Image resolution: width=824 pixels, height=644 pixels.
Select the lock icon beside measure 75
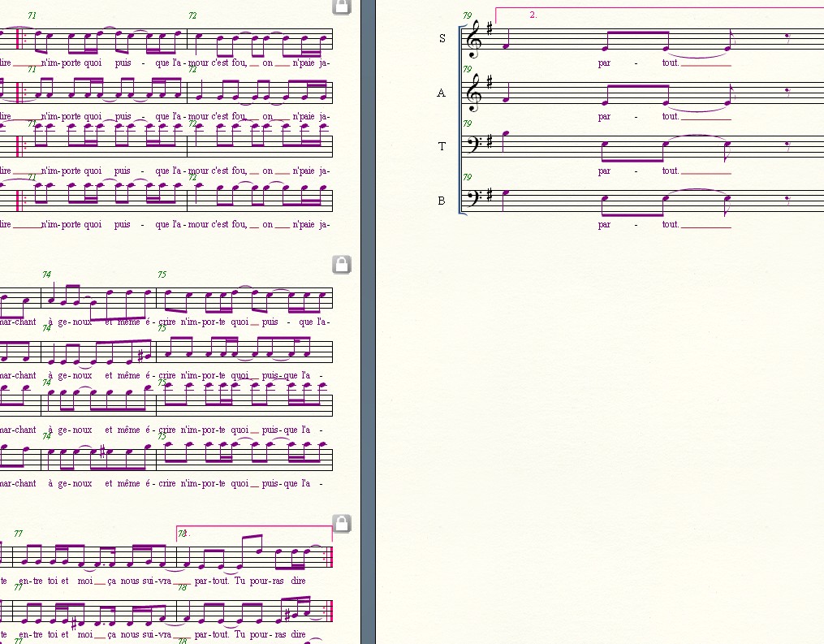(342, 265)
